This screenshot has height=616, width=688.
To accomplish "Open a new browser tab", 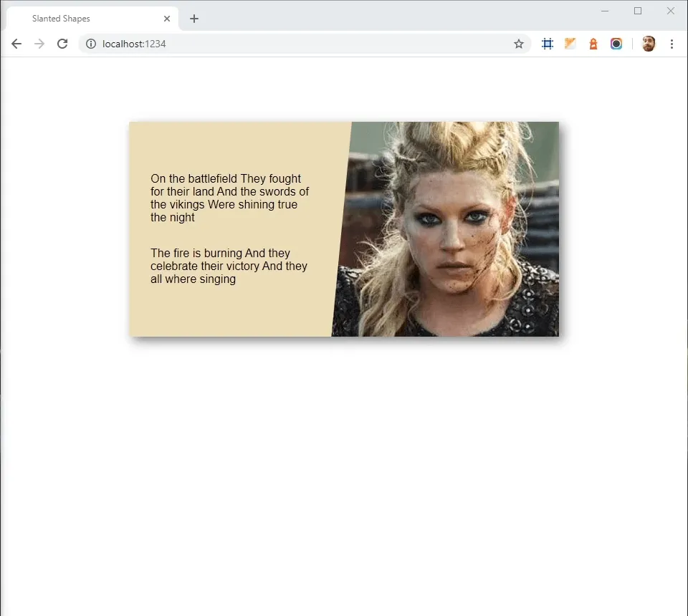I will pos(194,19).
